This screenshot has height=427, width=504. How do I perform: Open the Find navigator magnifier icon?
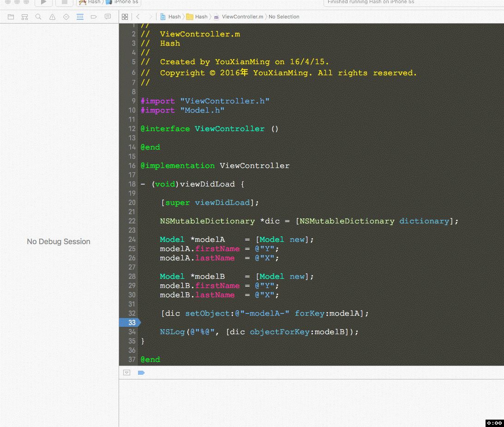pyautogui.click(x=38, y=17)
